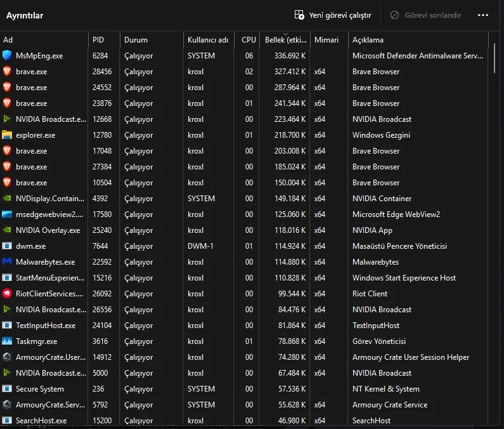
Task: Click the NVIDIA Broadcast icon for PID 26556
Action: (7, 309)
